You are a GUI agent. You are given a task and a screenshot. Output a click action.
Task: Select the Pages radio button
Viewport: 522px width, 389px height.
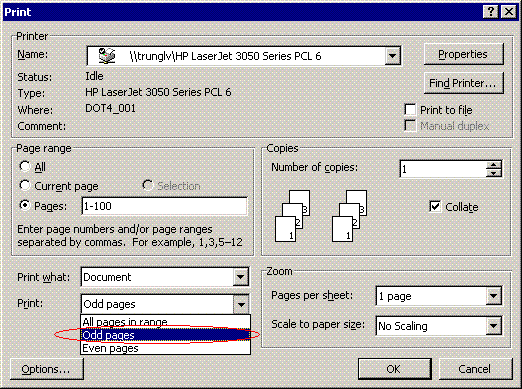point(25,205)
